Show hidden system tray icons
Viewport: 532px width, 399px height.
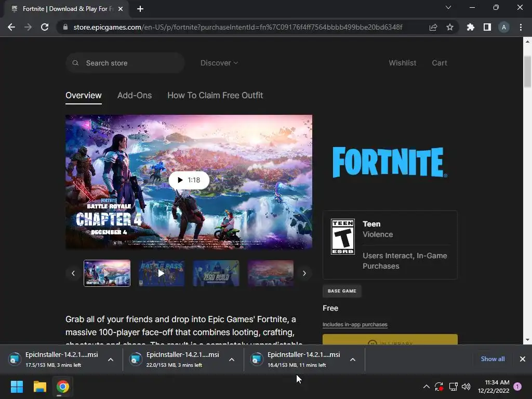[x=427, y=387]
